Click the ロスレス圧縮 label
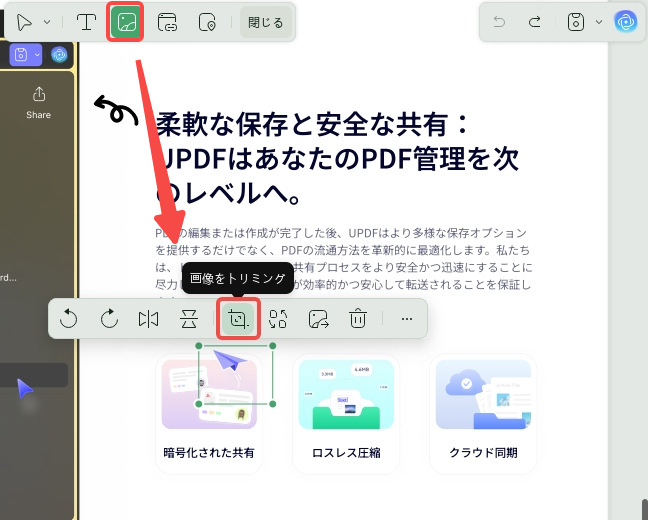 pos(346,453)
